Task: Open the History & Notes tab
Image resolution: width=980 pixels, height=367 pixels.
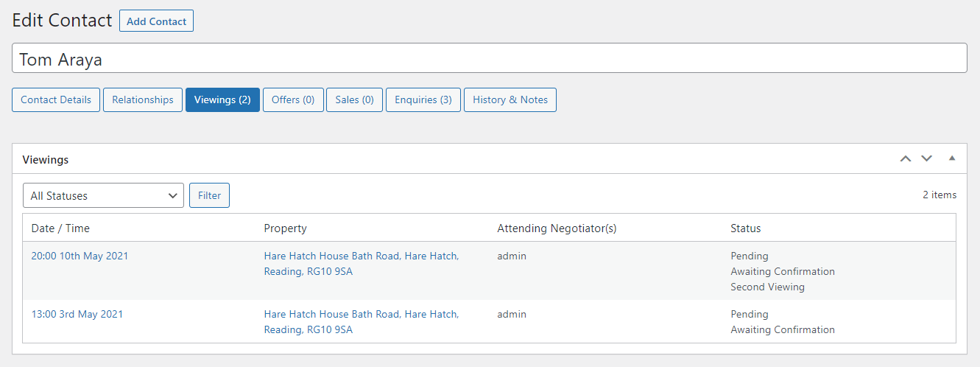Action: pyautogui.click(x=510, y=99)
